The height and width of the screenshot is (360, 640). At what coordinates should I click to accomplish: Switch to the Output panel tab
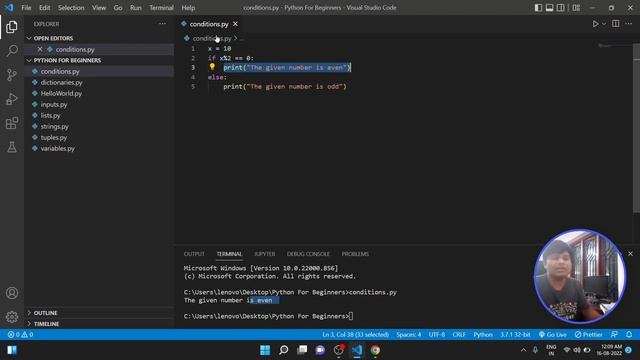194,254
